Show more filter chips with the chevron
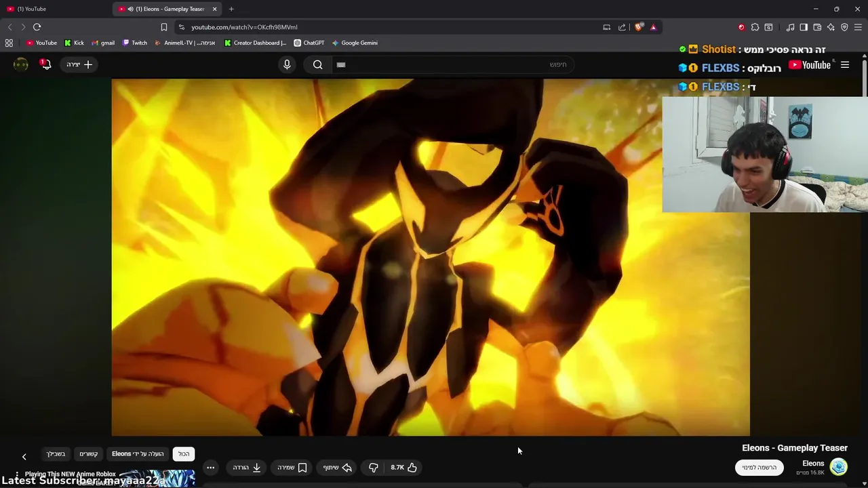The width and height of the screenshot is (868, 488). pos(24,457)
